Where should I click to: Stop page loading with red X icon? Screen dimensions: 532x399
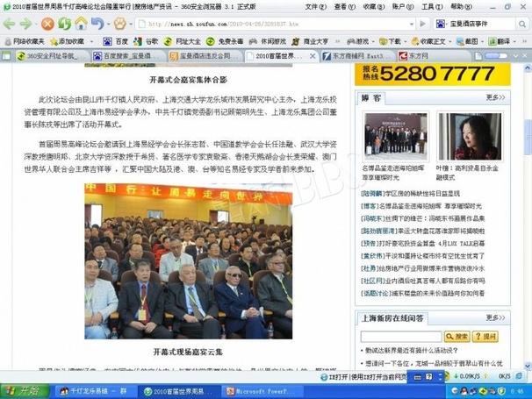pyautogui.click(x=48, y=24)
